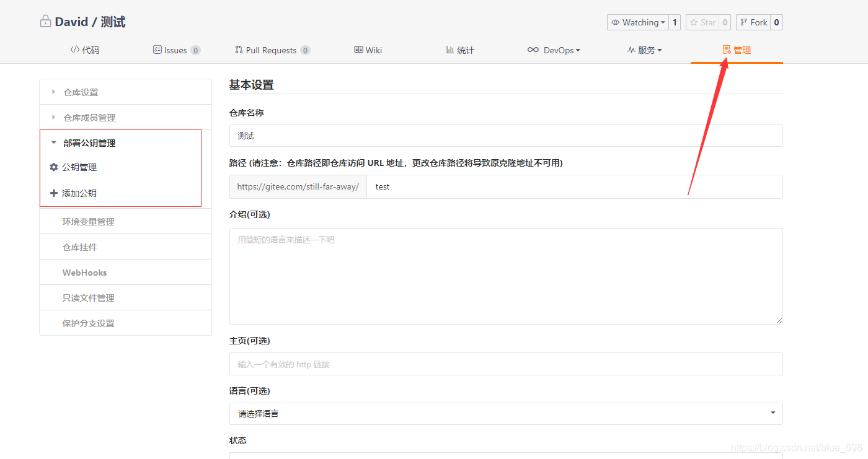This screenshot has width=868, height=459.
Task: Select the 管理 tab
Action: pos(737,50)
